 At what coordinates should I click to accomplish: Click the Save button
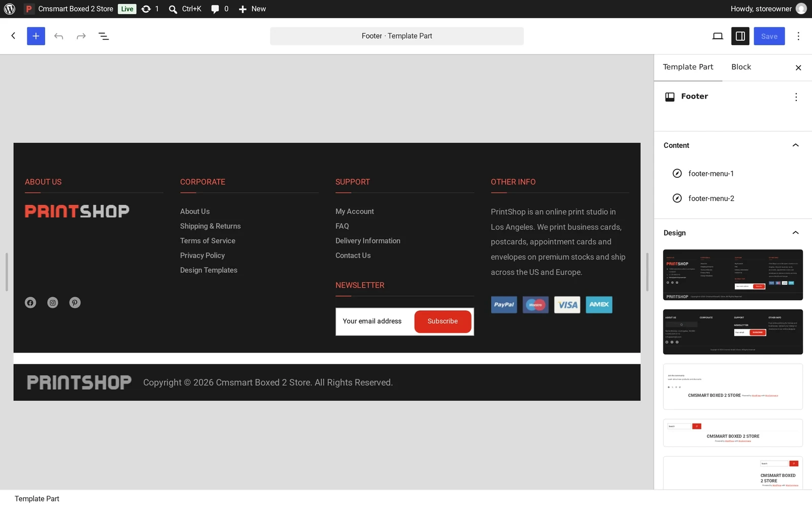[x=769, y=36]
